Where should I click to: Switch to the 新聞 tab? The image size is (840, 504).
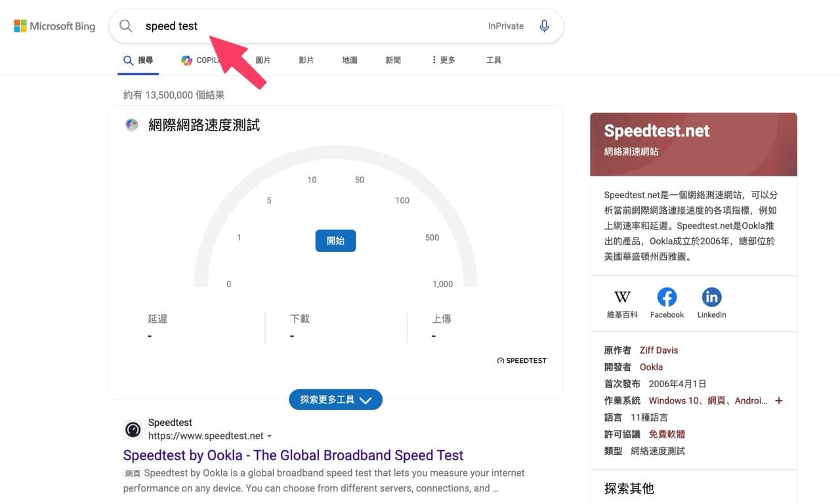393,60
